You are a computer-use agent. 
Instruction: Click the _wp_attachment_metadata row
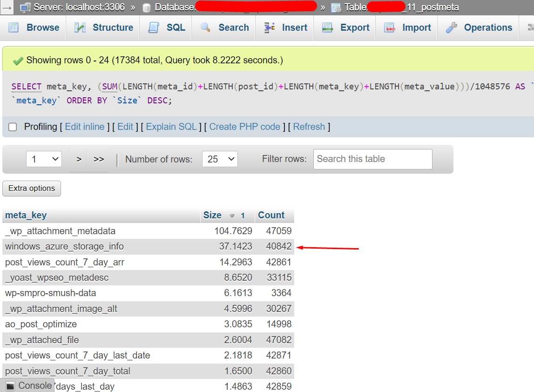148,231
